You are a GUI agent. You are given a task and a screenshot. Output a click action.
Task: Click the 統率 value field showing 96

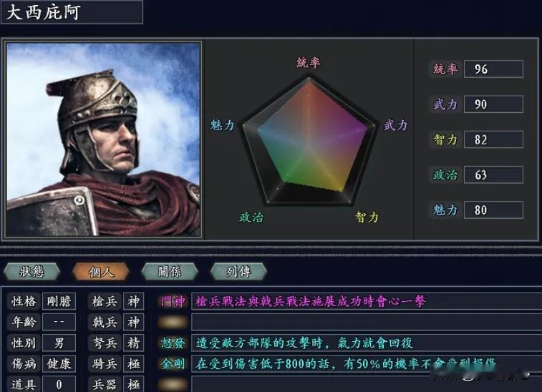(493, 69)
